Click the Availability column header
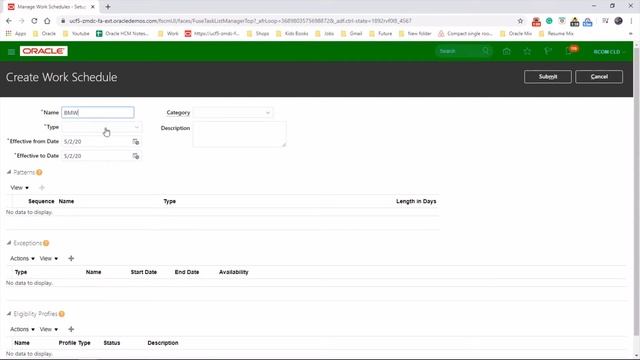The height and width of the screenshot is (360, 640). pos(233,272)
